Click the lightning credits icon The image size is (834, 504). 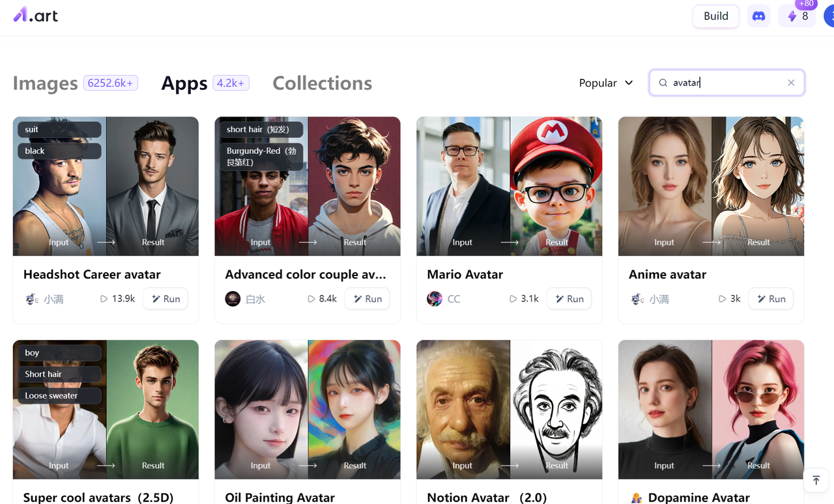pyautogui.click(x=792, y=16)
